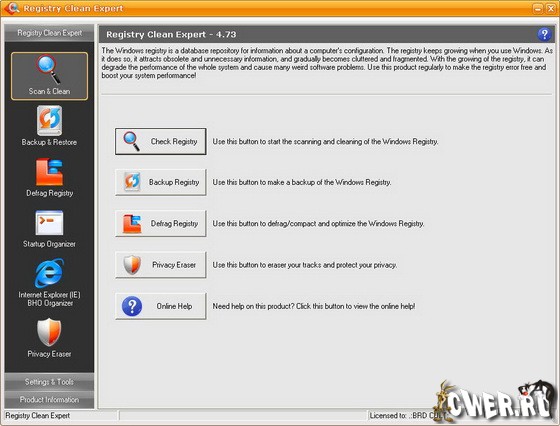The image size is (560, 426).
Task: Open Online Help button
Action: pyautogui.click(x=160, y=306)
